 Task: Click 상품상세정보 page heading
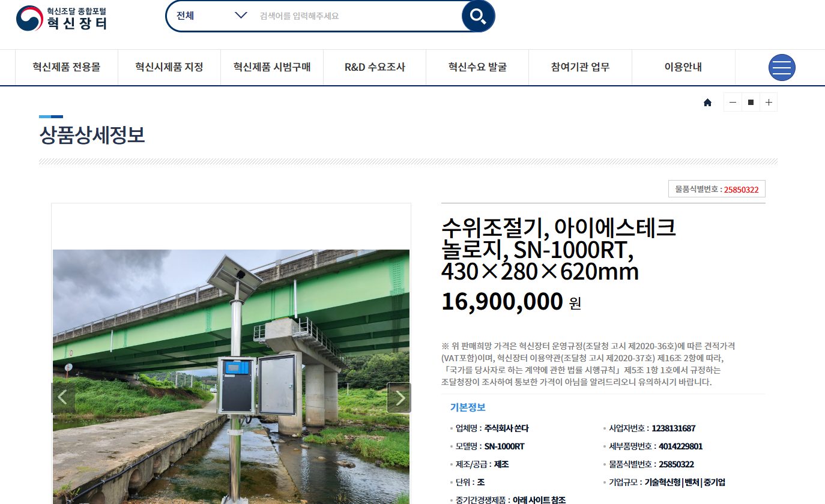(x=92, y=135)
